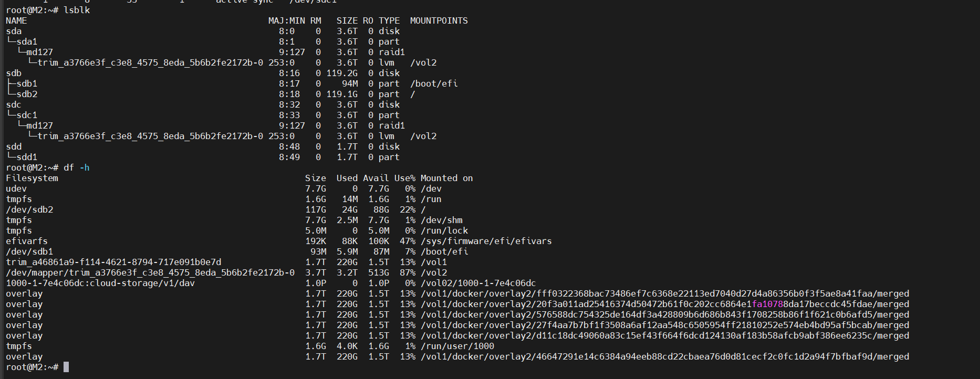980x379 pixels.
Task: Click the 119.2G size of sdb disk
Action: click(342, 73)
